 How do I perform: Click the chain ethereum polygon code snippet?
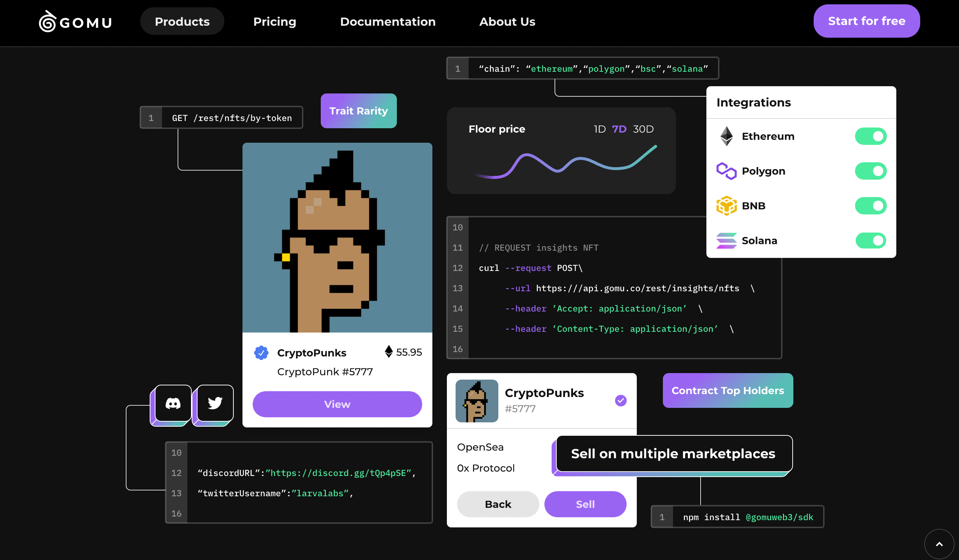coord(582,68)
